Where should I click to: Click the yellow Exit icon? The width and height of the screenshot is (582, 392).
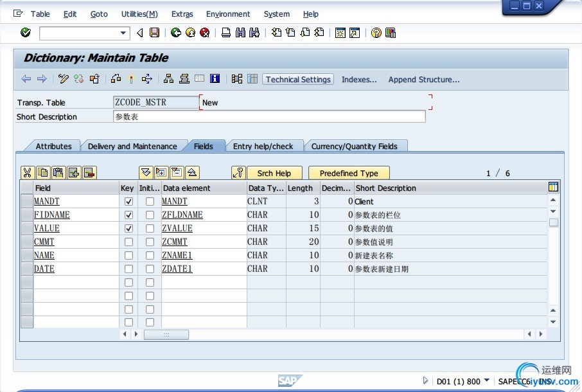point(190,33)
